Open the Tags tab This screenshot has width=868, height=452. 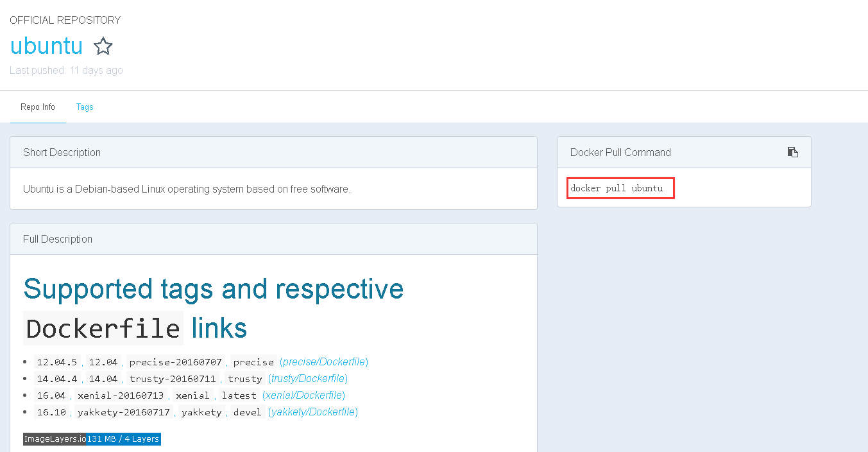[x=85, y=107]
